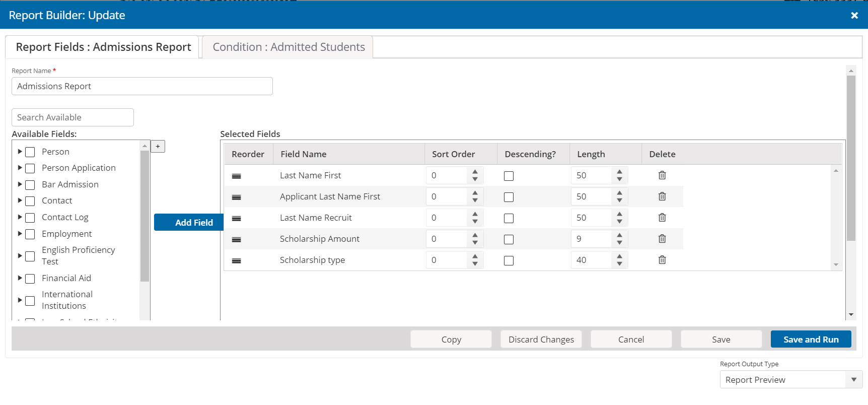Open the Report Output Type dropdown

pyautogui.click(x=791, y=380)
